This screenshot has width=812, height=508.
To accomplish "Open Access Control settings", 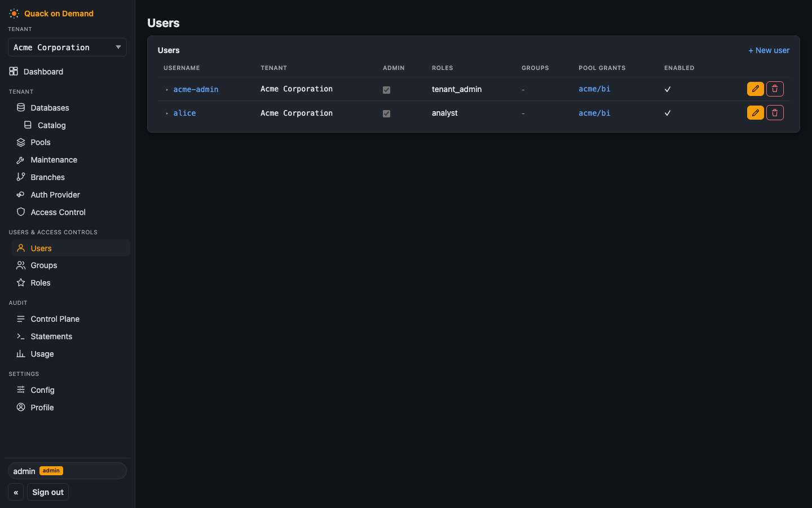I will (x=71, y=212).
